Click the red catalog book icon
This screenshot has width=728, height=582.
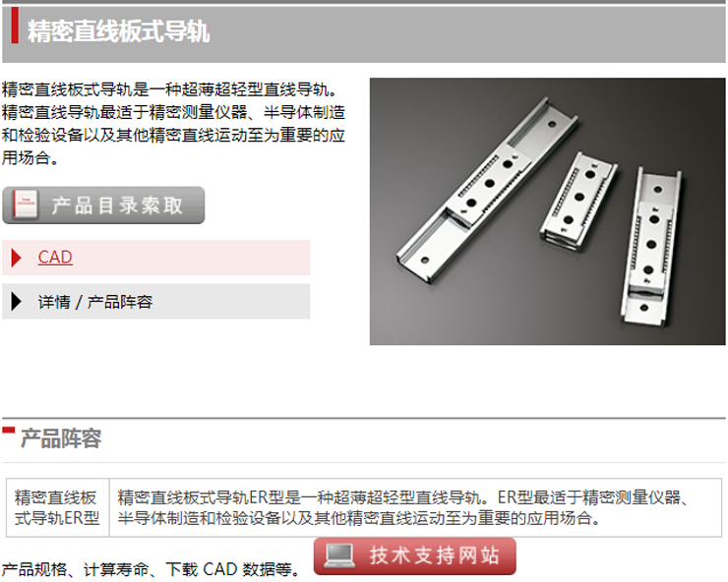(25, 204)
